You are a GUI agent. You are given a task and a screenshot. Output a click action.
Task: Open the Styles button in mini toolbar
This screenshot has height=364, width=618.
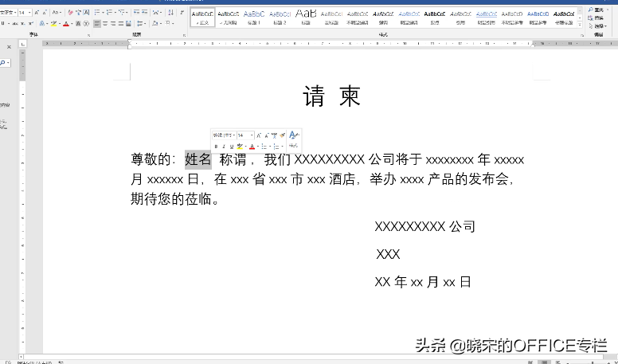tap(294, 139)
